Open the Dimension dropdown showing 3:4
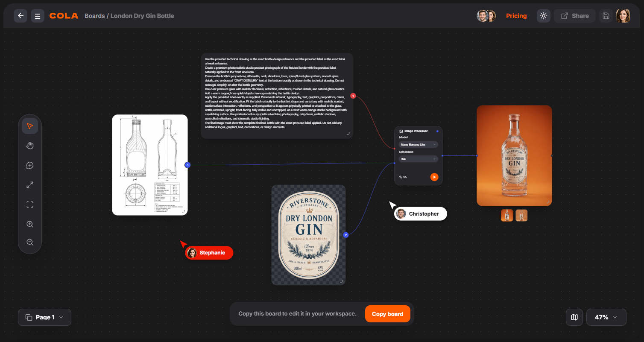The height and width of the screenshot is (342, 644). pyautogui.click(x=419, y=159)
